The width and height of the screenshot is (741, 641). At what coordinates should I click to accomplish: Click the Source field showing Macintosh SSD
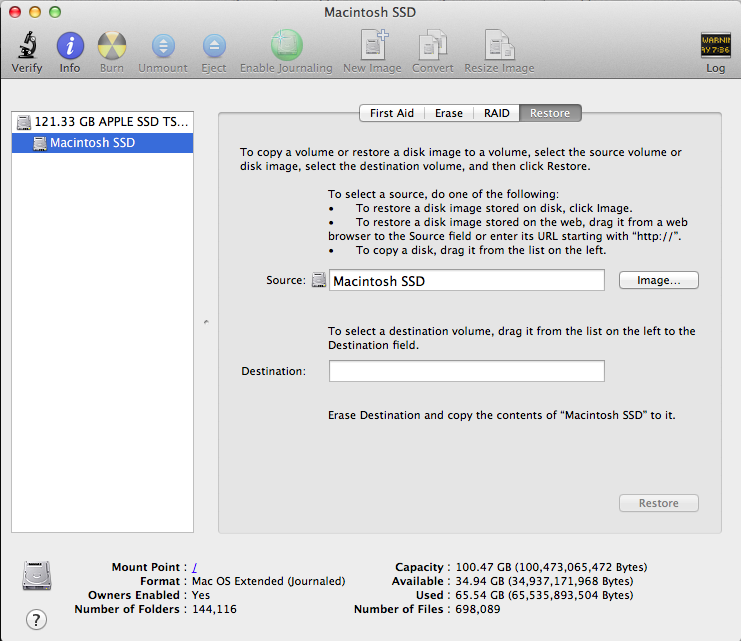coord(466,280)
